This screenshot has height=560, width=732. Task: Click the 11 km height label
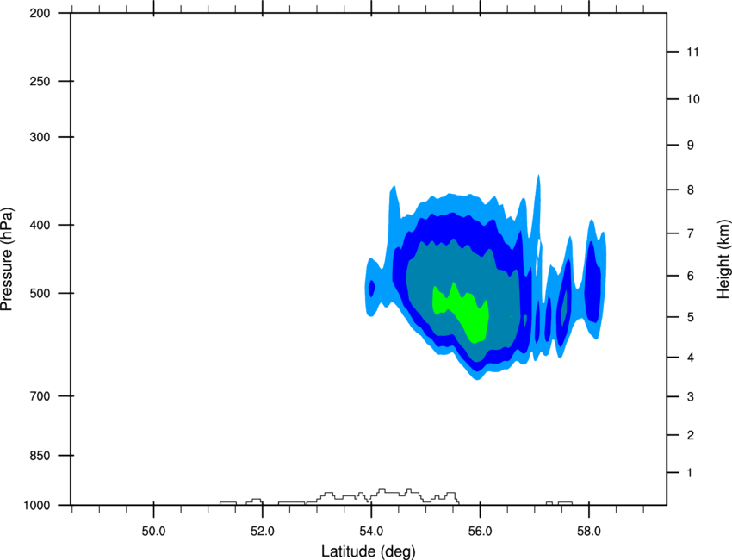pos(692,52)
